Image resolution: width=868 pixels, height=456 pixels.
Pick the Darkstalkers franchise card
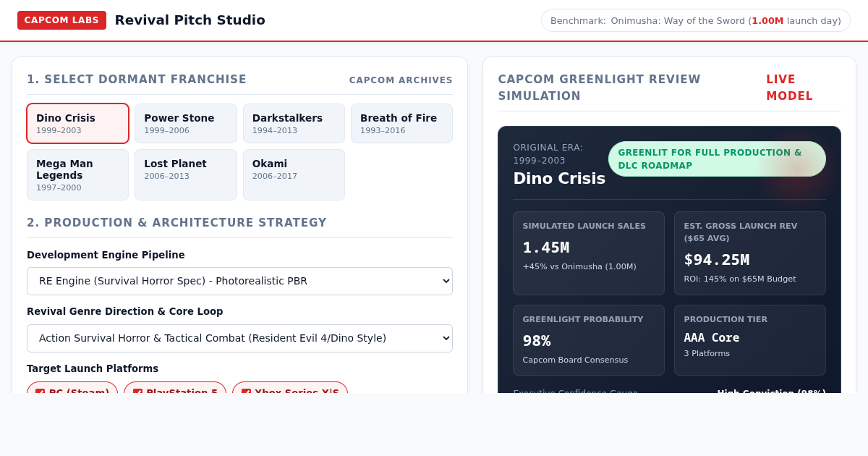(x=294, y=123)
